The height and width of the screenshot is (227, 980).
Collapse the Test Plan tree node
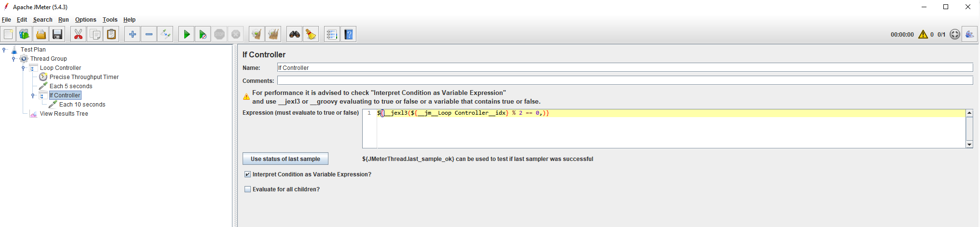coord(4,50)
